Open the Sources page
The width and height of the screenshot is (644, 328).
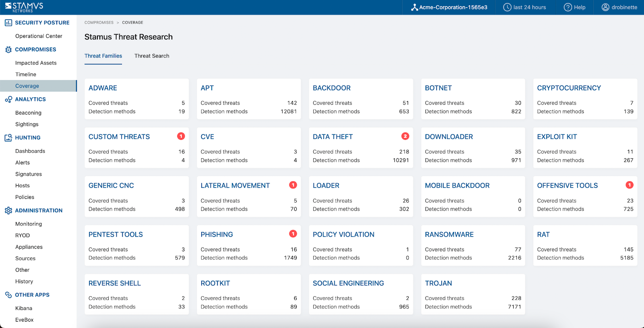point(25,258)
